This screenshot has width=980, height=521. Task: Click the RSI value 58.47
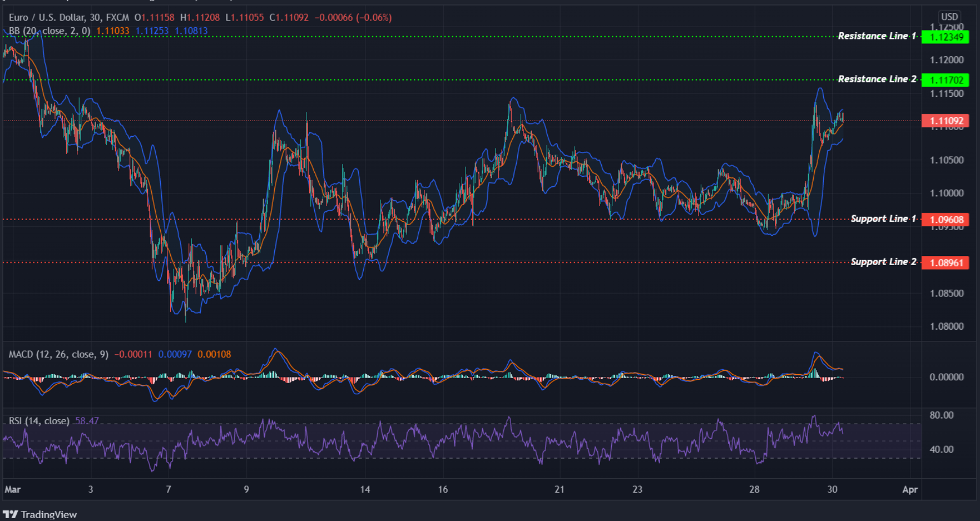click(x=87, y=421)
